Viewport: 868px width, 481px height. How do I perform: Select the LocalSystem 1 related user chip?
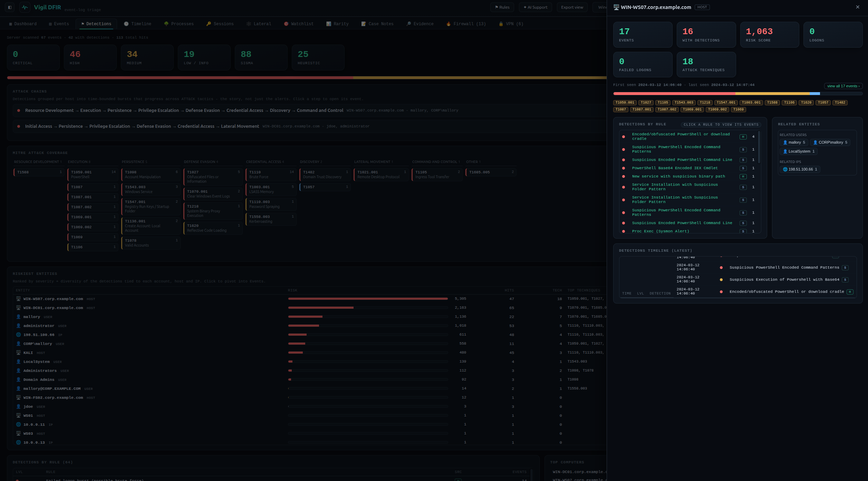coord(799,151)
